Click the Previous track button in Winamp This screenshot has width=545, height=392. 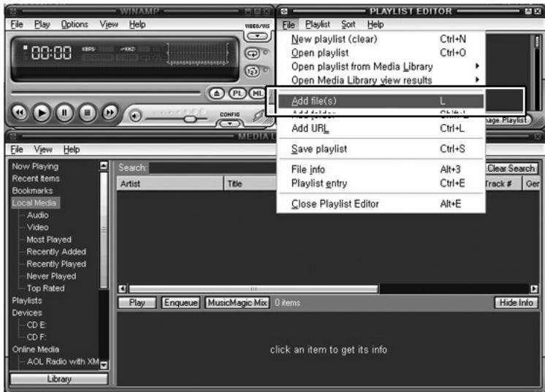pos(20,112)
